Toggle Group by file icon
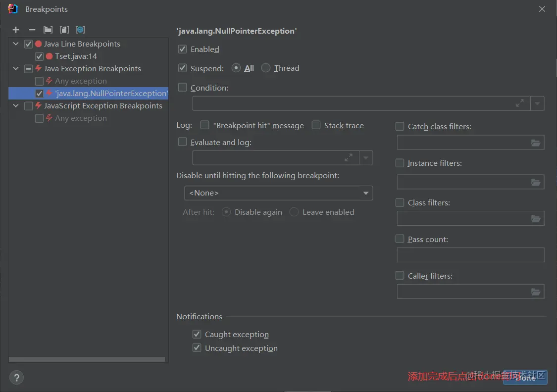Screen dimensions: 557x392 click(x=64, y=30)
